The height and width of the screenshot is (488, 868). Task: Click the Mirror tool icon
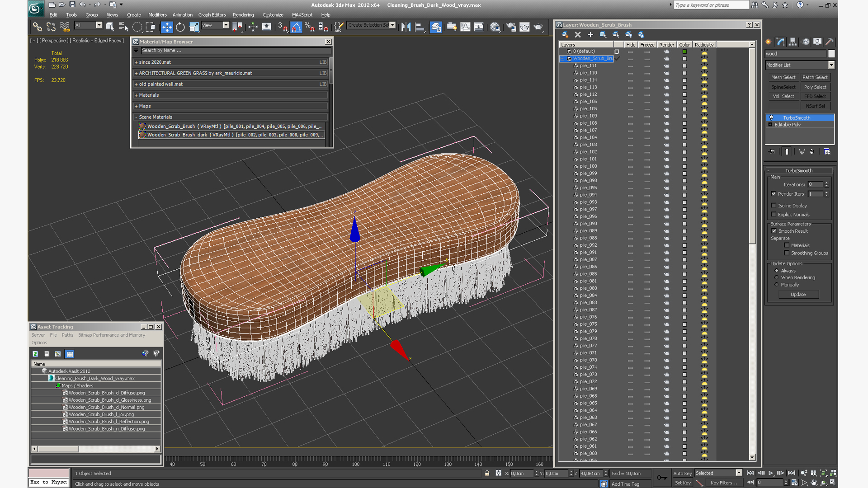[406, 27]
